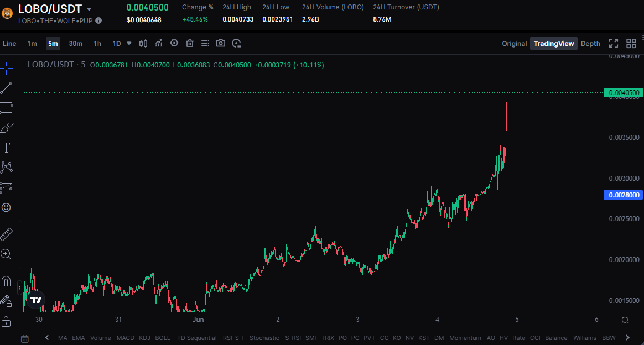Select the text annotation tool
644x345 pixels.
[x=6, y=148]
